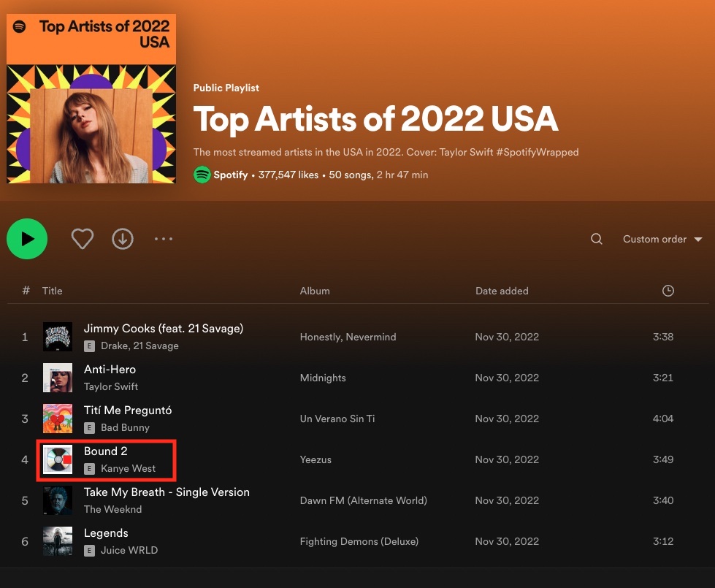Screen dimensions: 715x588
Task: Open the Taylor Swift artist link
Action: [111, 386]
